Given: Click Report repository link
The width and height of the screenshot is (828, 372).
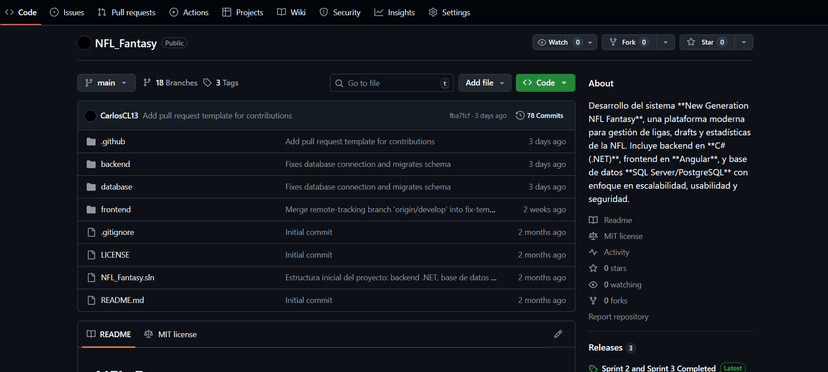Looking at the screenshot, I should tap(618, 317).
